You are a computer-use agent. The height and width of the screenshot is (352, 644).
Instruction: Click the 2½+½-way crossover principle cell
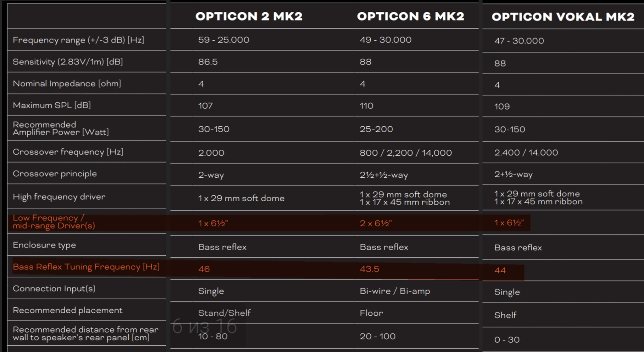click(384, 175)
